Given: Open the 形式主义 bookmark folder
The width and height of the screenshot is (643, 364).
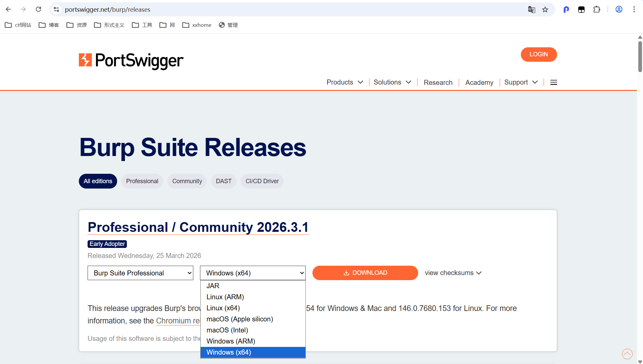Looking at the screenshot, I should coord(109,25).
